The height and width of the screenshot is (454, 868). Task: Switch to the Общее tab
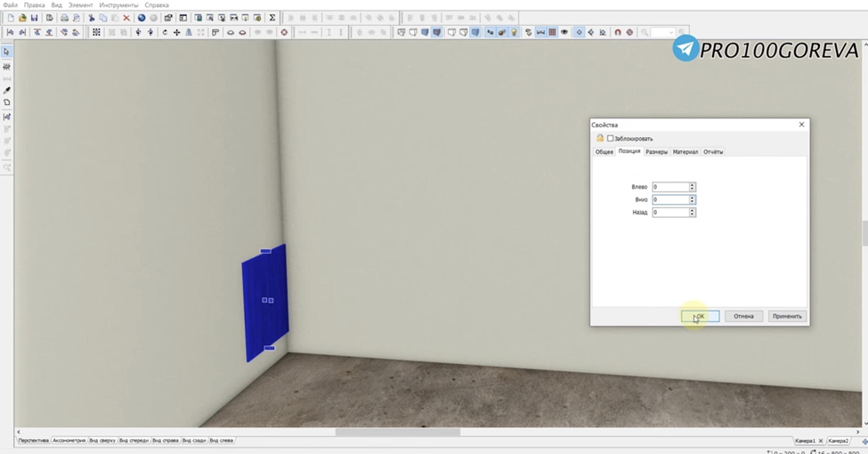pyautogui.click(x=604, y=151)
